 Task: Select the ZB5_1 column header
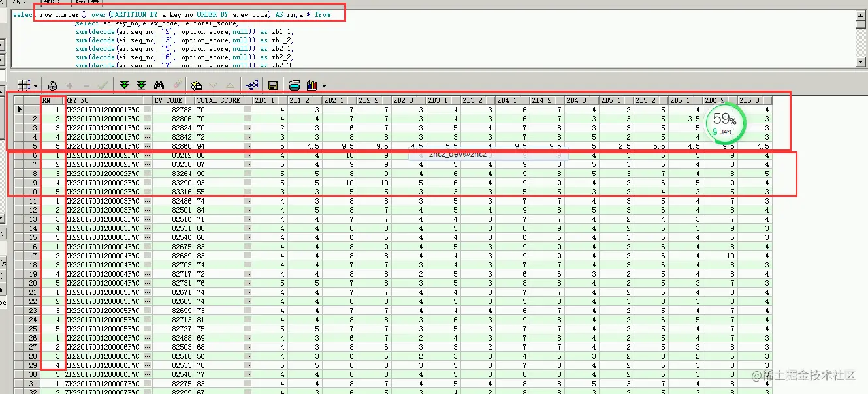click(616, 100)
